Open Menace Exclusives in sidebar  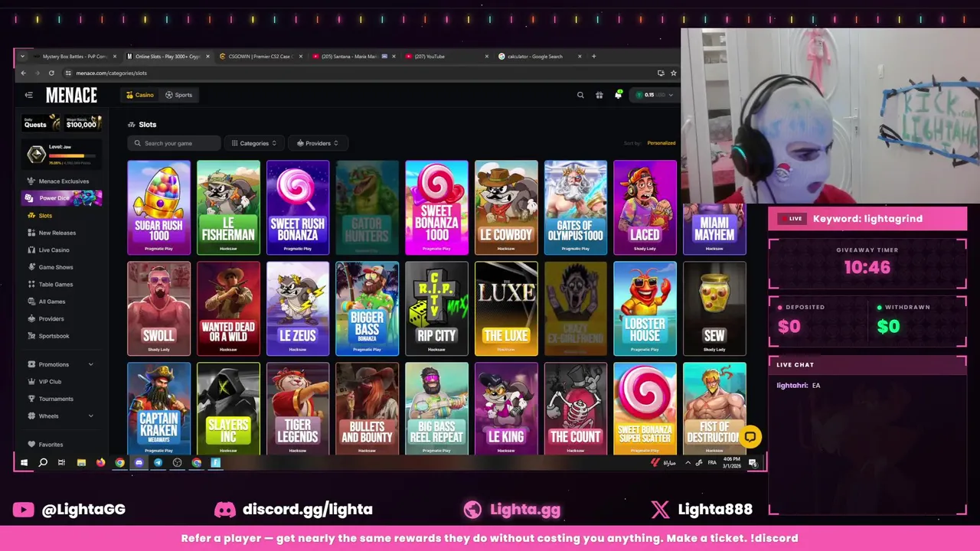(59, 181)
